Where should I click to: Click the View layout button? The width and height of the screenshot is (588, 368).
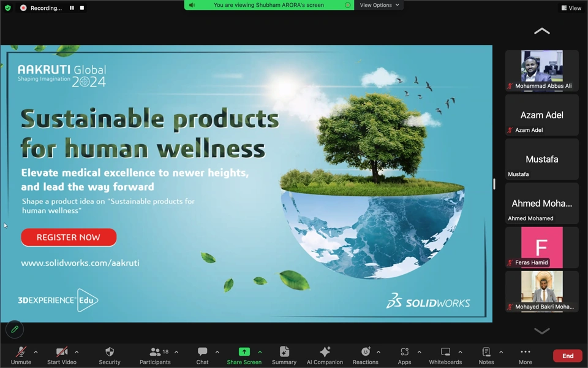571,8
